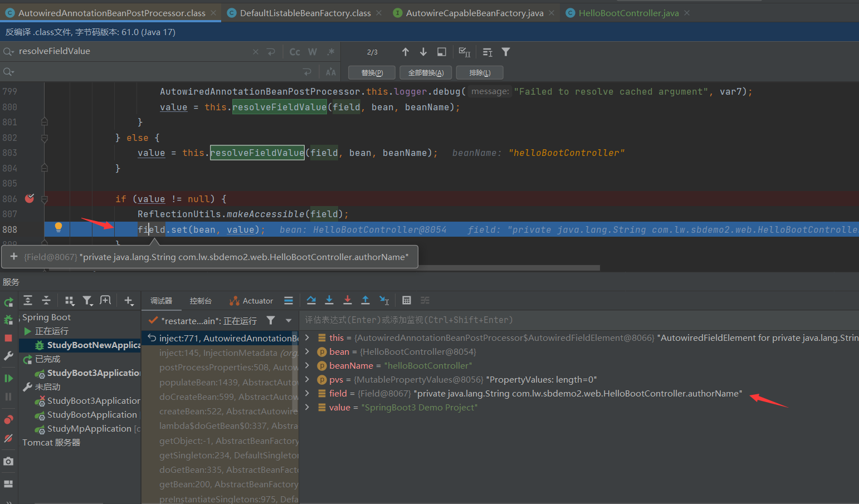Toggle search results in find window icon
Viewport: 859px width, 504px height.
point(442,52)
